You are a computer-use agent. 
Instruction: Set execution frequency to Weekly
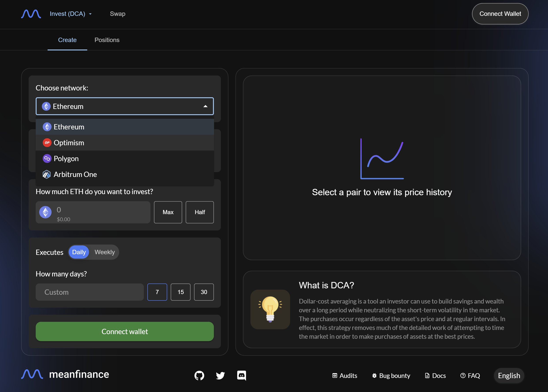click(105, 252)
